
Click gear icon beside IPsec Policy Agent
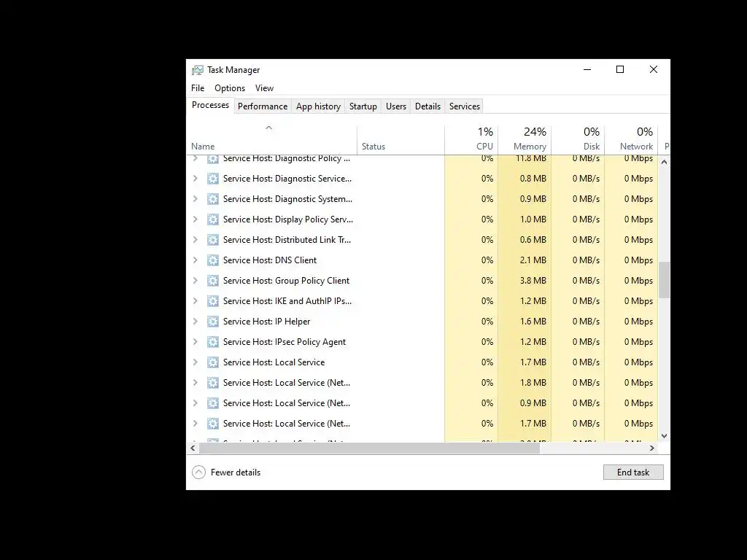click(213, 342)
